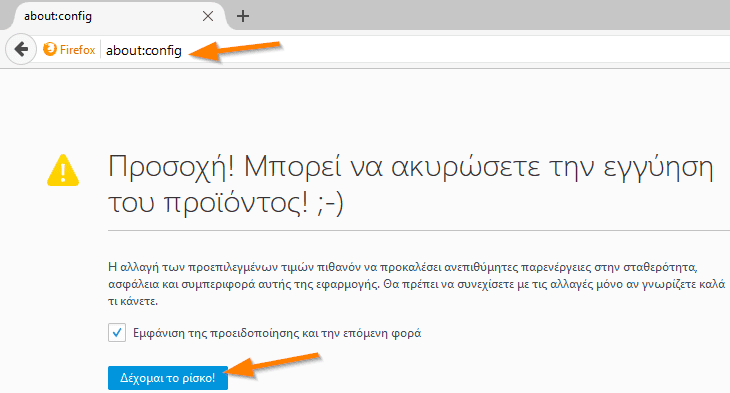Close the about:config tab
This screenshot has height=393, width=730.
[x=208, y=16]
